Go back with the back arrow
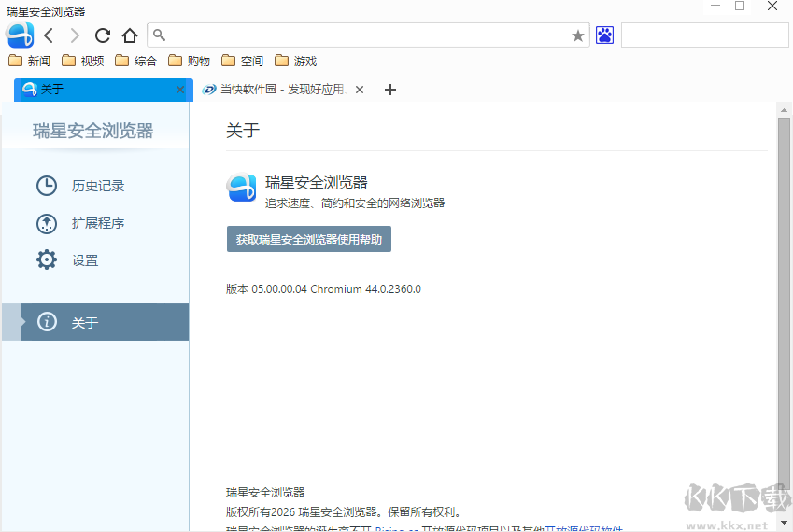 coord(49,35)
